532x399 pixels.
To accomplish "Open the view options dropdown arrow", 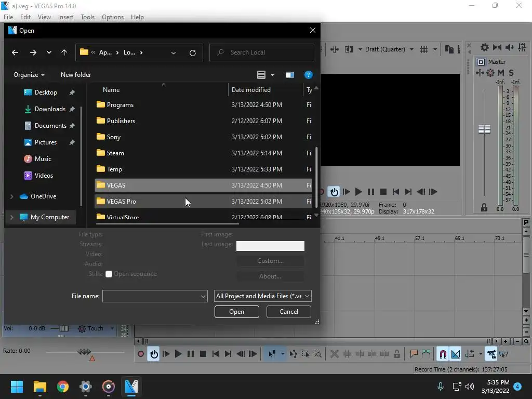I will click(272, 75).
